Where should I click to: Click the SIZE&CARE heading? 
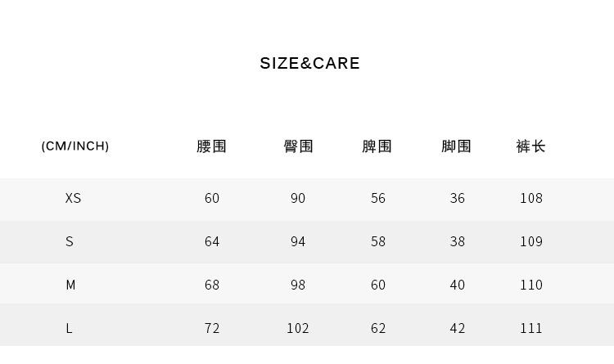(x=309, y=64)
